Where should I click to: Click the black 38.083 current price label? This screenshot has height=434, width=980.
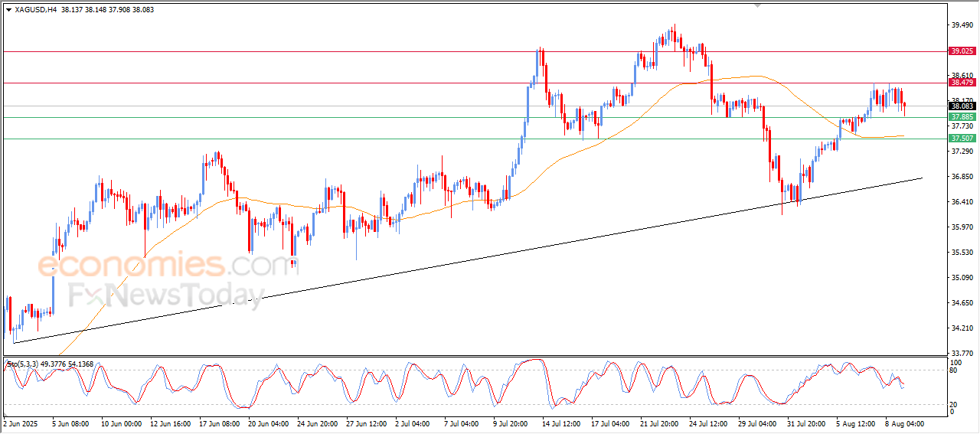pos(962,106)
